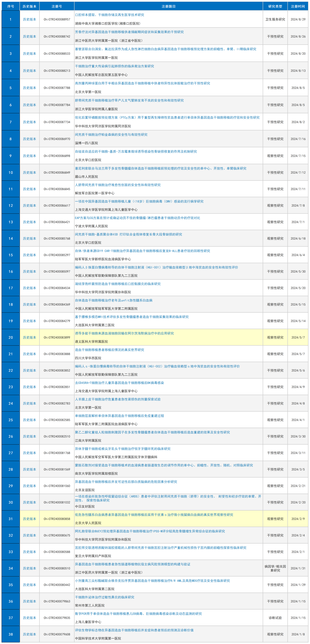Screen dimensions: 310x644
Task: Click 历史版本 link in row 5
Action: (x=29, y=88)
